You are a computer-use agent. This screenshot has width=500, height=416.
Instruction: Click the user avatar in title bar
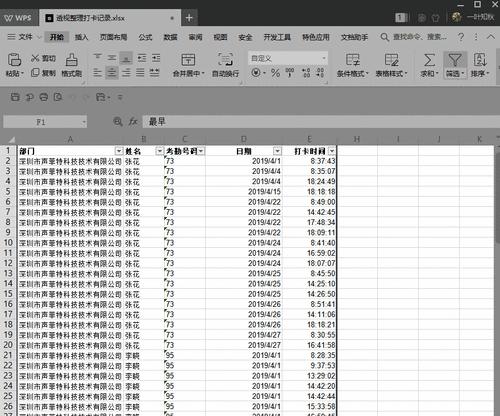click(456, 17)
